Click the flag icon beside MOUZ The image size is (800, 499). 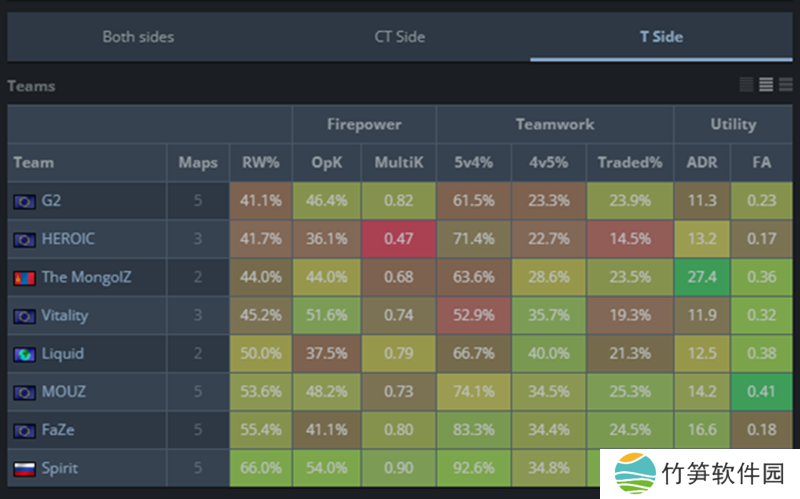pyautogui.click(x=23, y=392)
